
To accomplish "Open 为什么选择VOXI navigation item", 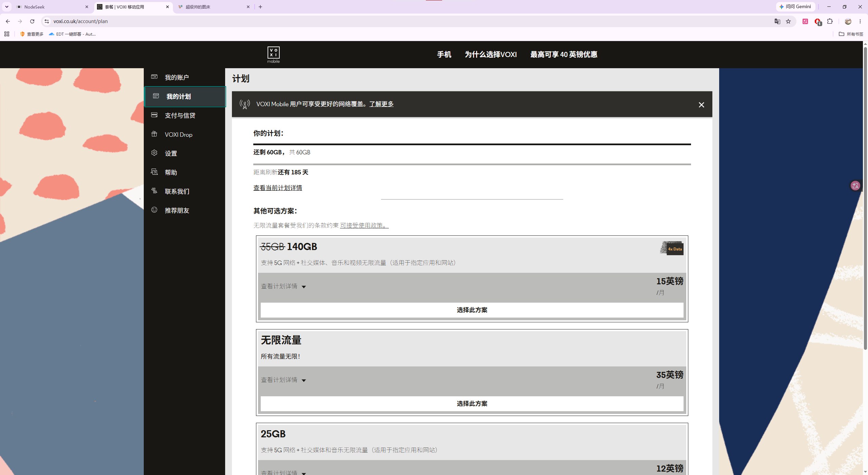I will [491, 54].
